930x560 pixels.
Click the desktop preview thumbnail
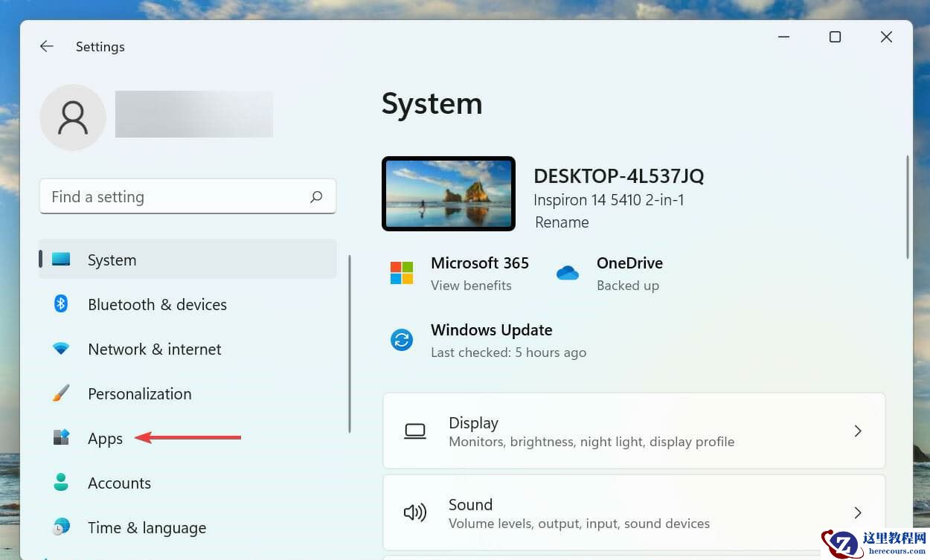coord(448,193)
